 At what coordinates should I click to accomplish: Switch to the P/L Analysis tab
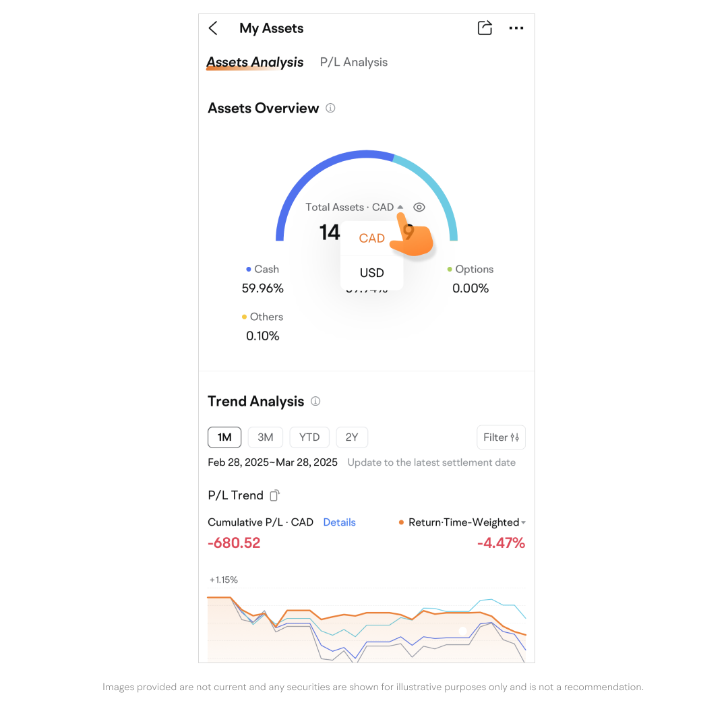pyautogui.click(x=354, y=62)
